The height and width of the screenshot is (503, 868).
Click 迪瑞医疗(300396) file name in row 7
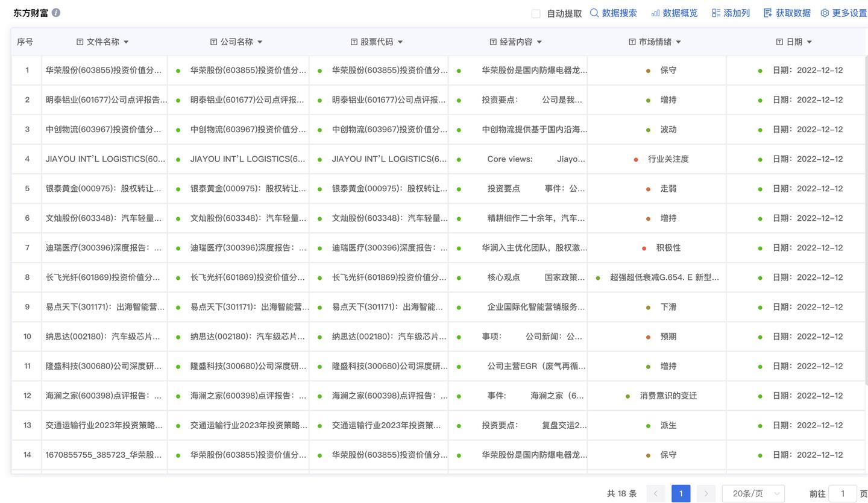tap(104, 247)
